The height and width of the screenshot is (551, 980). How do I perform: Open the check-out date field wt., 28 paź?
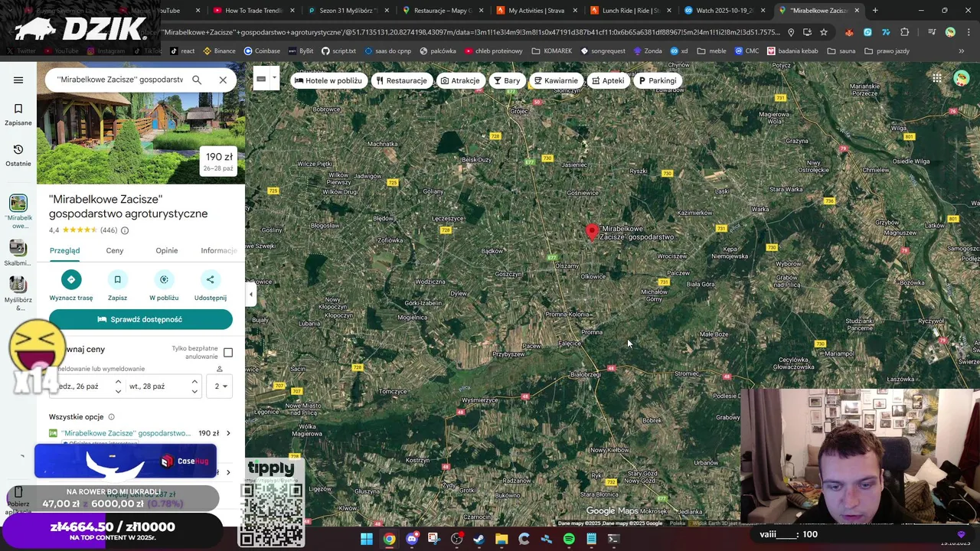[163, 386]
